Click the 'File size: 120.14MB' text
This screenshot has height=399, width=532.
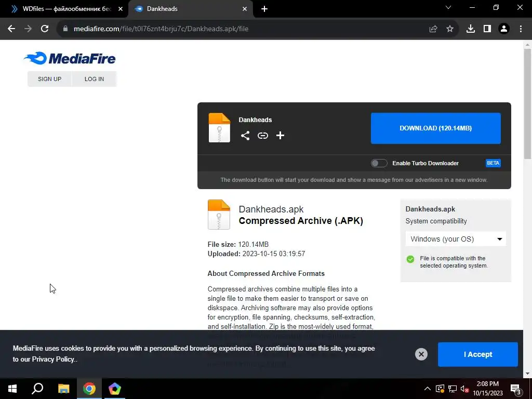pyautogui.click(x=238, y=244)
